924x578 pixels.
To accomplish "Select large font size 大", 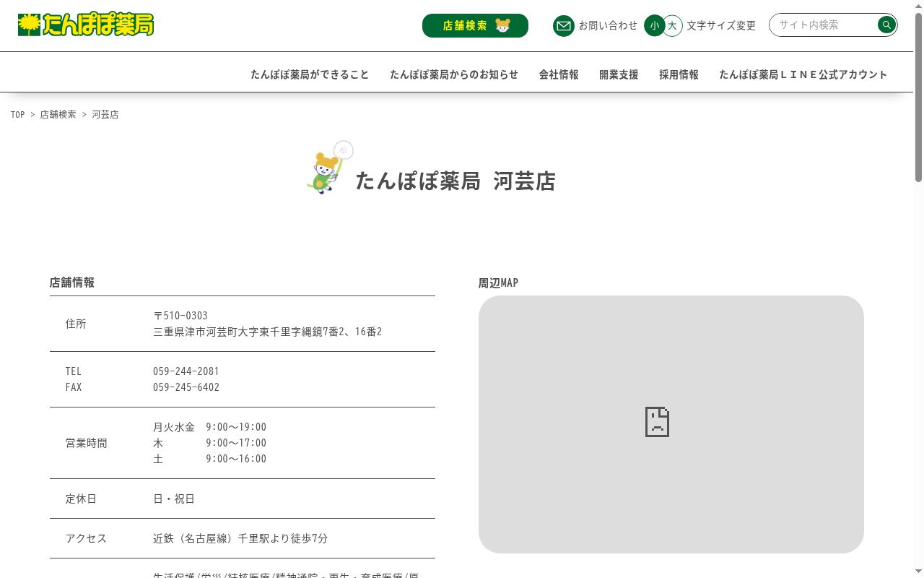I will (x=672, y=25).
